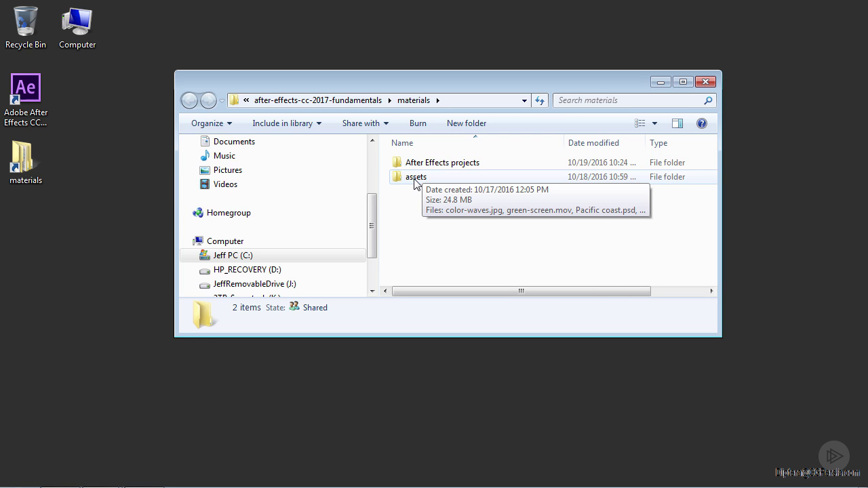Open the address bar history dropdown
Image resolution: width=868 pixels, height=488 pixels.
click(x=524, y=100)
